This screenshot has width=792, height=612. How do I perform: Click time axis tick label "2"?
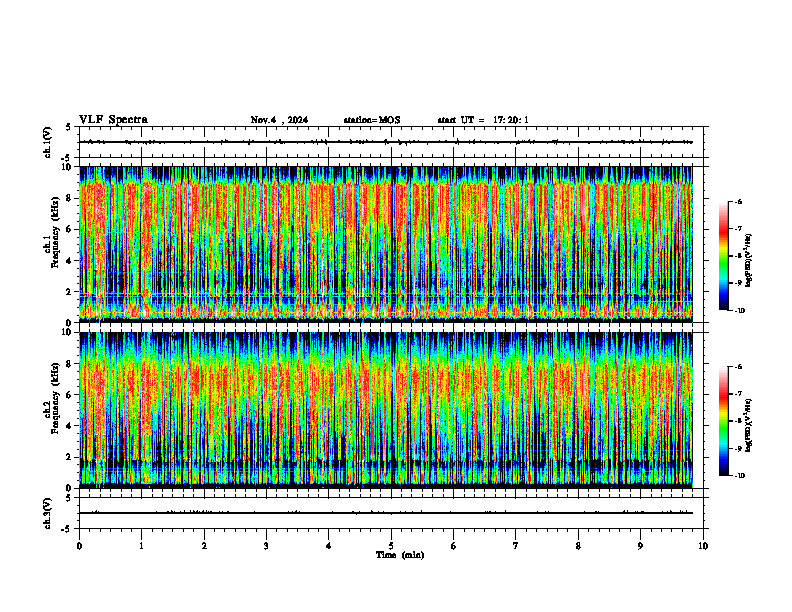[x=204, y=546]
